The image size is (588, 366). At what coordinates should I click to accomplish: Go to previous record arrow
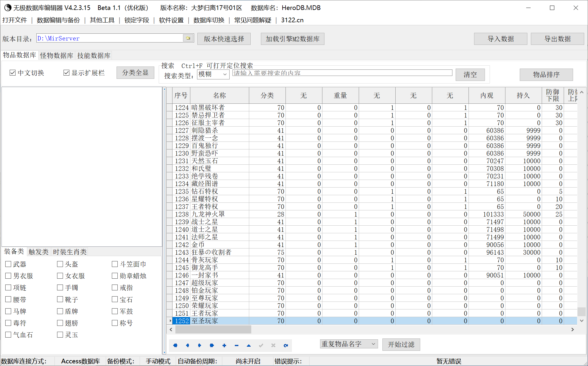(187, 345)
